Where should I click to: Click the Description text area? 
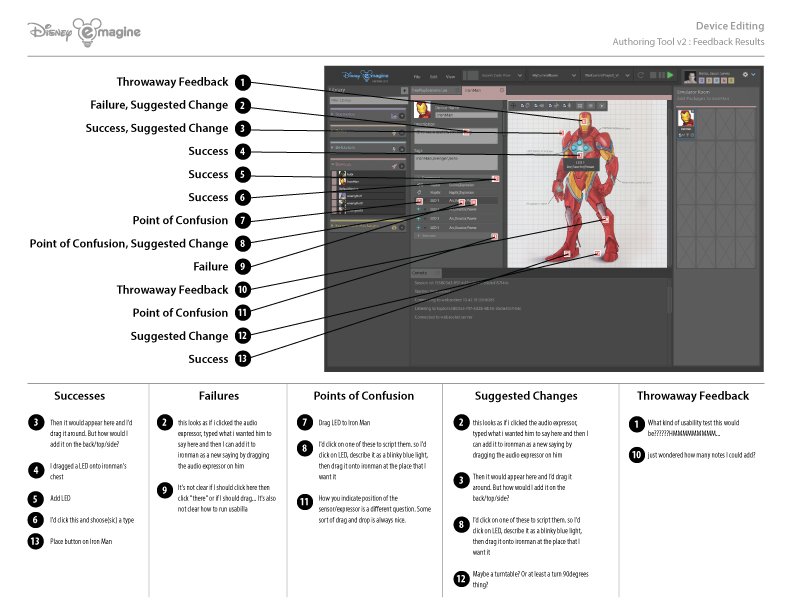tap(456, 136)
